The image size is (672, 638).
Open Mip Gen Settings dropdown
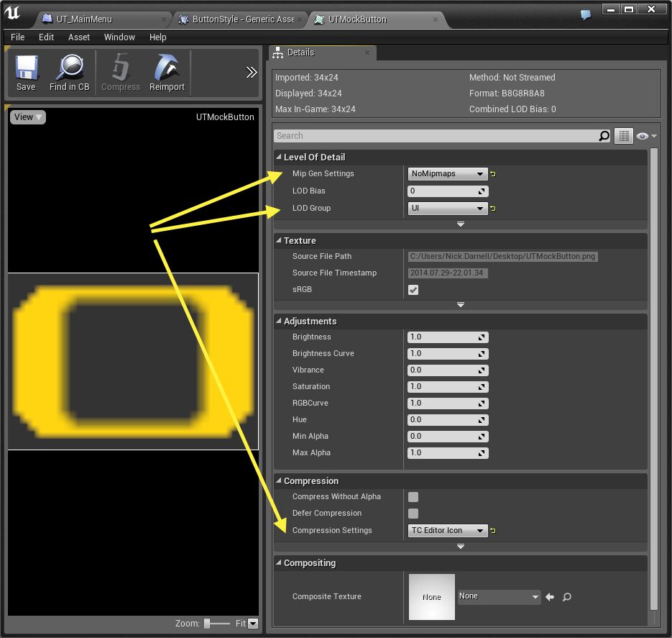click(447, 174)
